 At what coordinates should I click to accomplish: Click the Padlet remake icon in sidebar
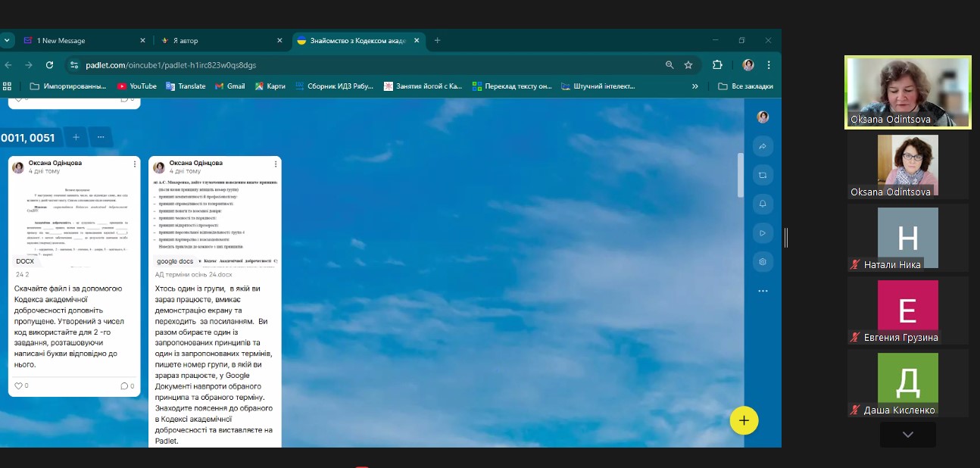(763, 175)
